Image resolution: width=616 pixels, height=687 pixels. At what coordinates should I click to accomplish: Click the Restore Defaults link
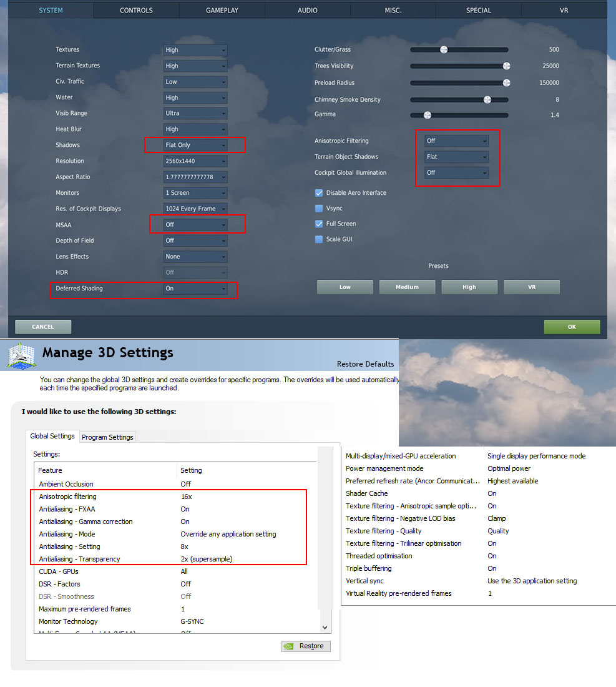click(365, 364)
